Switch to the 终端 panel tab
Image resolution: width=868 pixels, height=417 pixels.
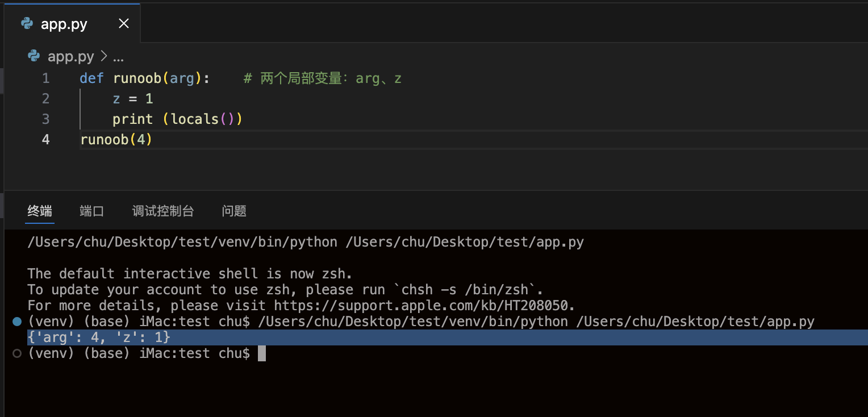40,211
